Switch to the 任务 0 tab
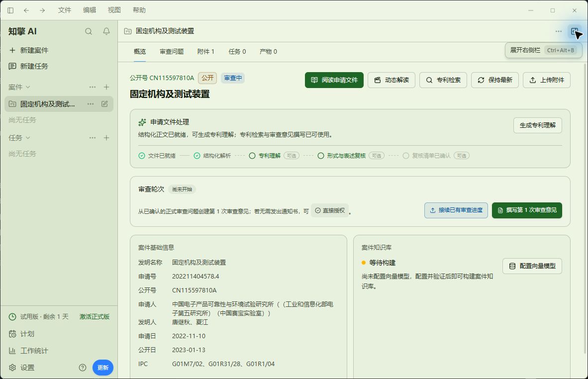Image resolution: width=588 pixels, height=379 pixels. (237, 52)
